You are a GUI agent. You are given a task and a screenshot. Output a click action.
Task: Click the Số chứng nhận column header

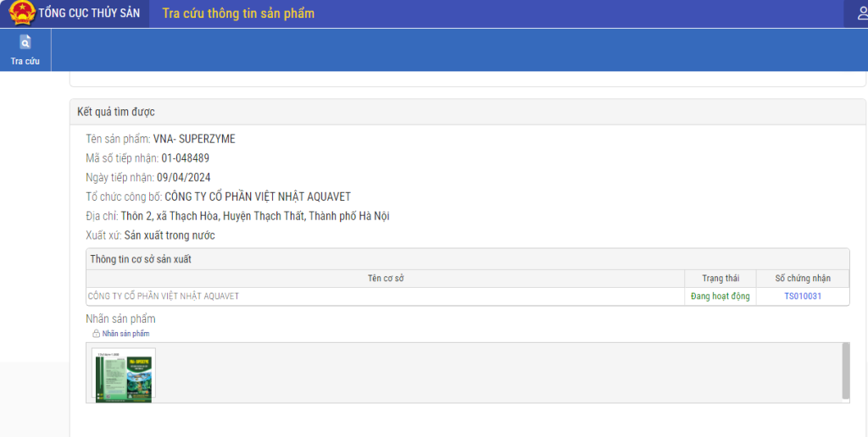tap(803, 279)
